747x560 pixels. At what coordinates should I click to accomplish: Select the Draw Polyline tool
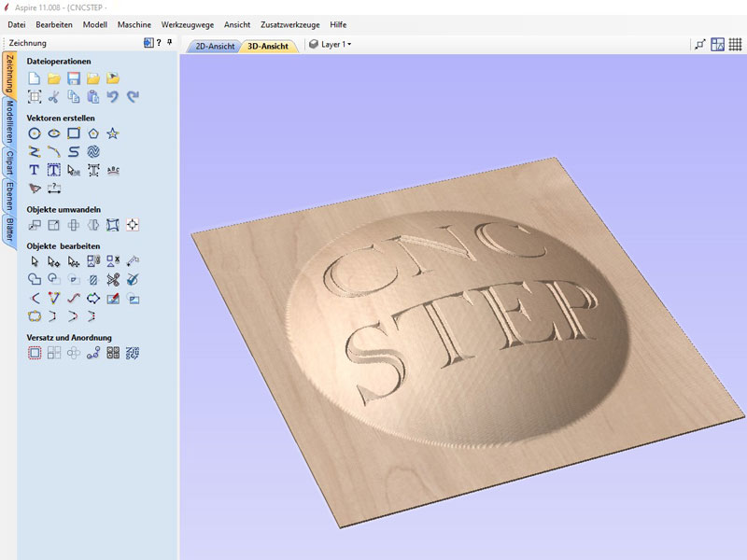click(34, 152)
